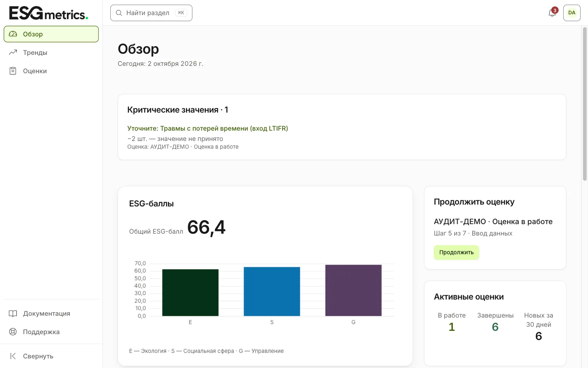588x368 pixels.
Task: Click Шаг 5 из 7 · Ввод данных
Action: click(473, 233)
